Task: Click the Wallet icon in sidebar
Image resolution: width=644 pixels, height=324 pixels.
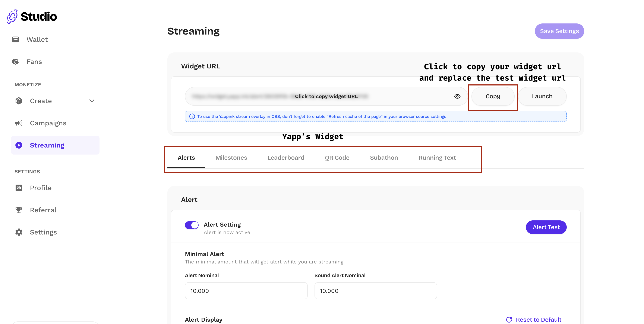Action: point(15,39)
